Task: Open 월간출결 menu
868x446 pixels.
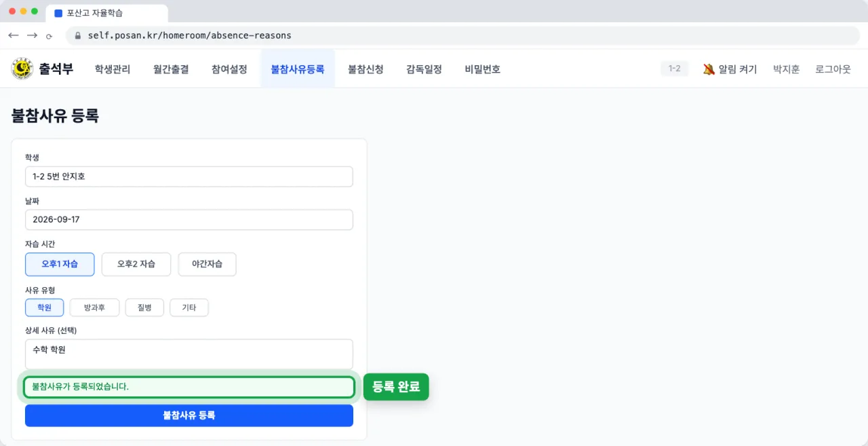Action: pyautogui.click(x=171, y=69)
